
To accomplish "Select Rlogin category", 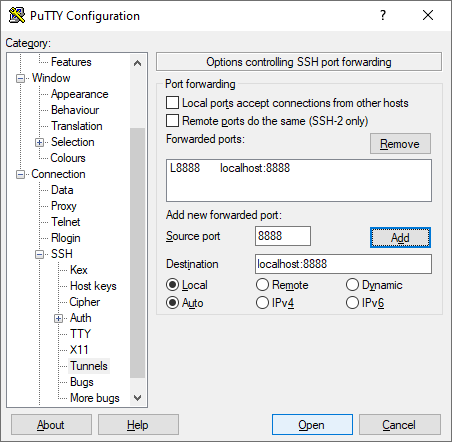I will (x=65, y=238).
